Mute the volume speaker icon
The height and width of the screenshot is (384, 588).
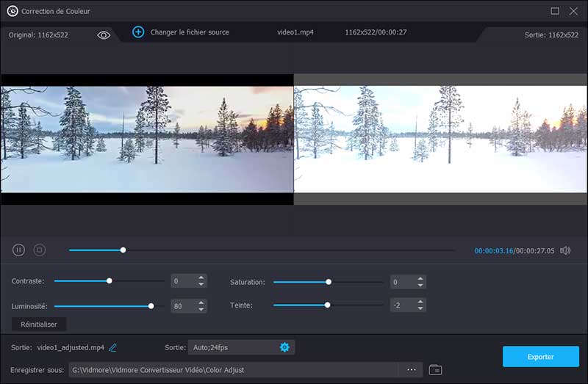tap(565, 250)
